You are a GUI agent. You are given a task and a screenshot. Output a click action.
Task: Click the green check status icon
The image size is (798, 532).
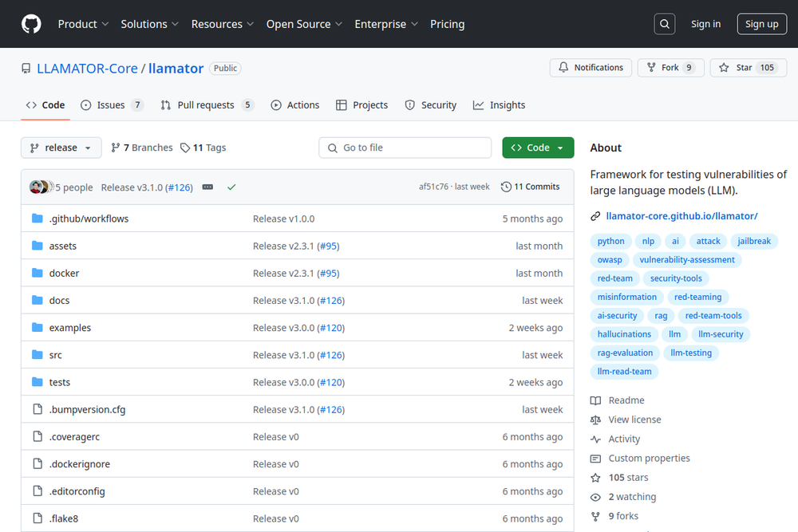[x=231, y=187]
